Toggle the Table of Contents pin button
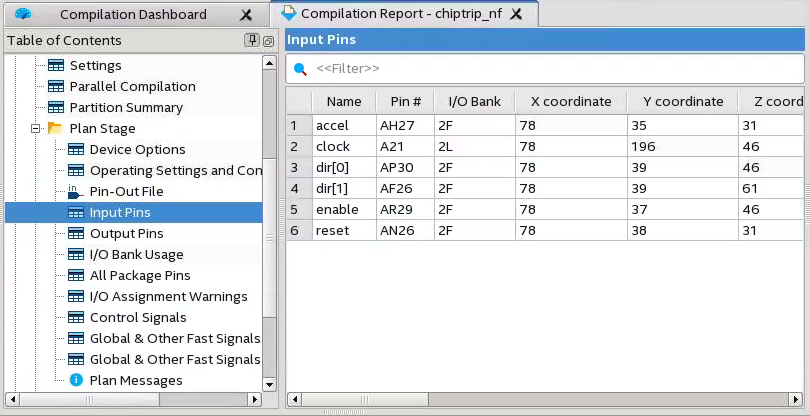This screenshot has height=416, width=810. point(252,40)
